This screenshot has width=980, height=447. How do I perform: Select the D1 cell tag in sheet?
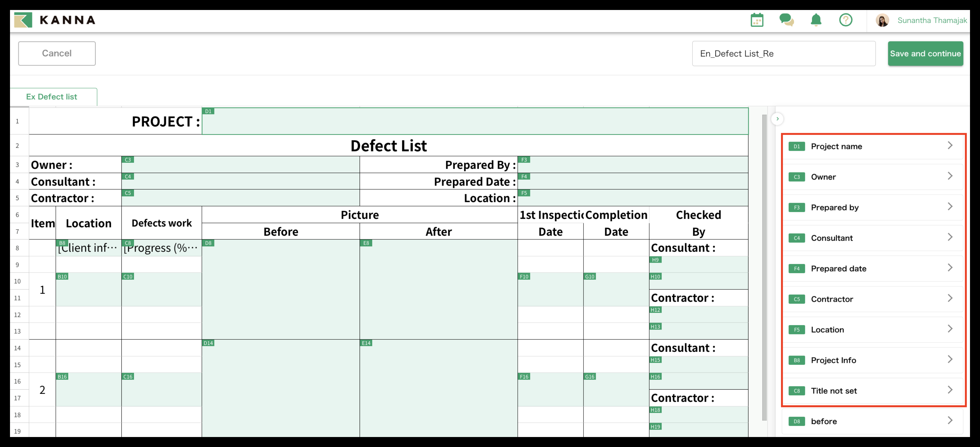pos(208,111)
